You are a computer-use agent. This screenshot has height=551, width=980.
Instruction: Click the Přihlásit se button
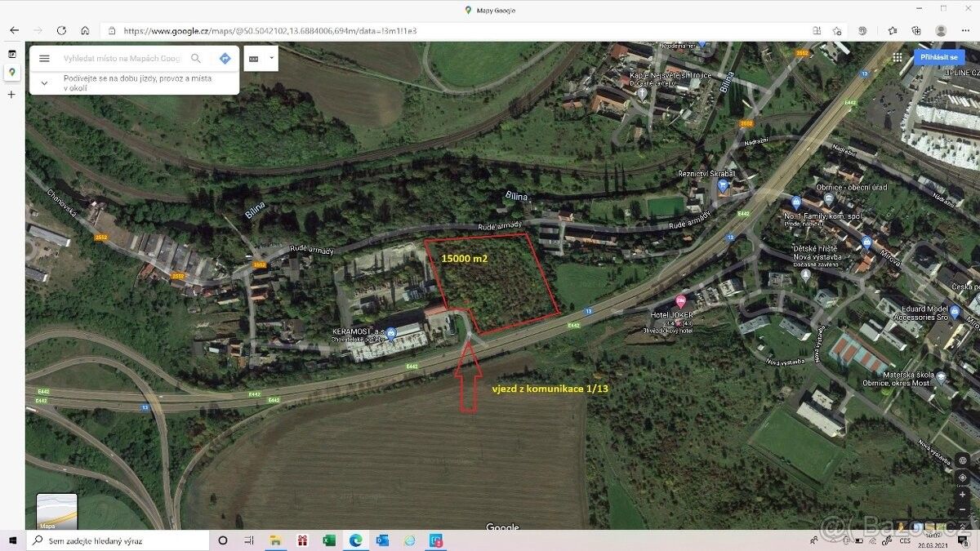click(x=937, y=57)
